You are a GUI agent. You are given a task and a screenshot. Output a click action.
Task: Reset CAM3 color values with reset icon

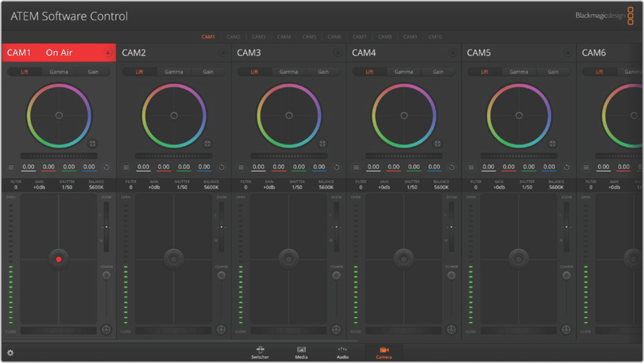tap(337, 167)
